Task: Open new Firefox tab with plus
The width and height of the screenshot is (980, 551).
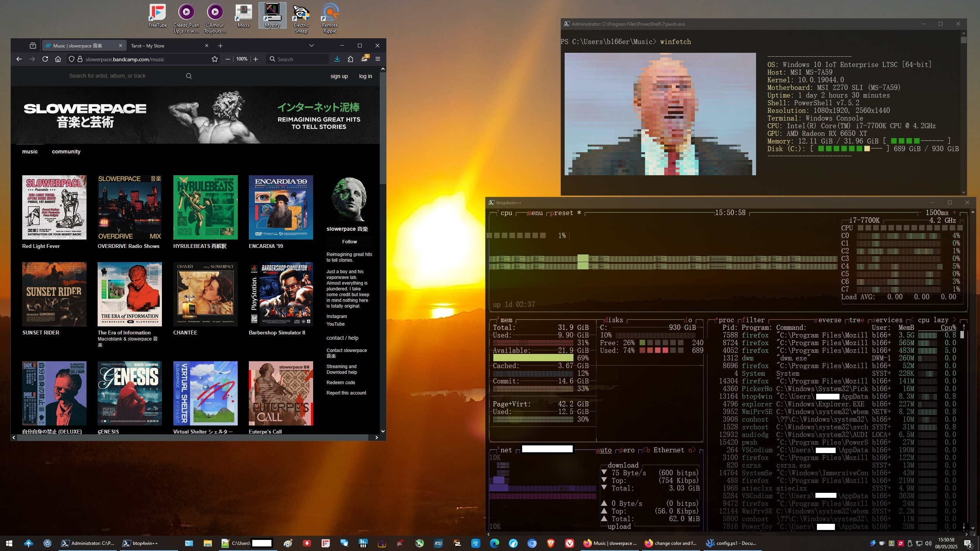Action: click(x=220, y=46)
